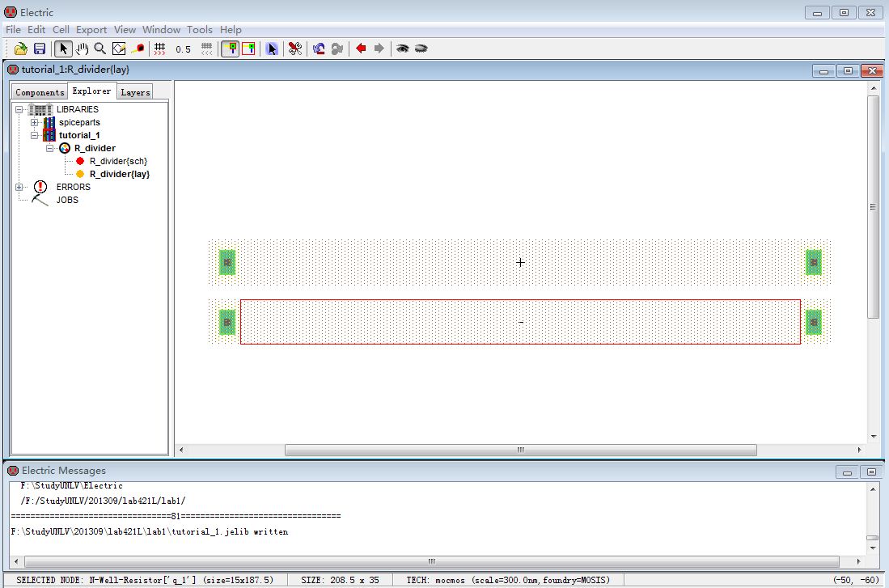Click the layout horizontal scrollbar thumb
This screenshot has width=889, height=588.
520,450
